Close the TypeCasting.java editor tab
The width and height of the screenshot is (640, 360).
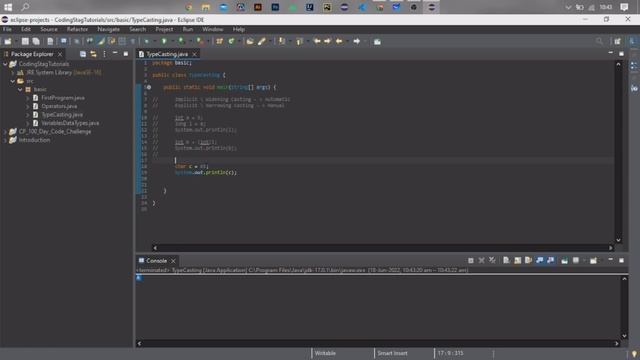click(x=194, y=54)
